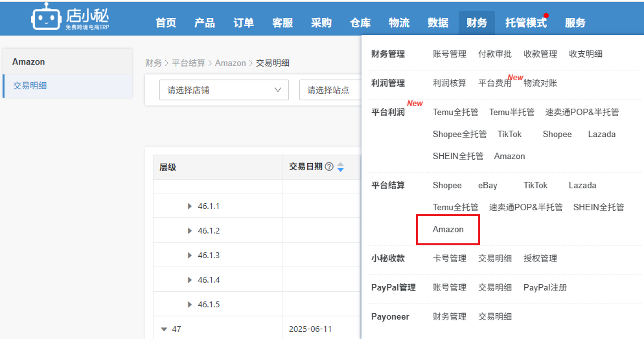Open the 请选择站点 dropdown

tap(330, 90)
